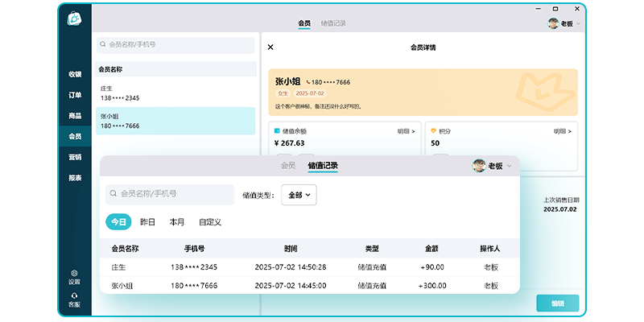Image resolution: width=644 pixels, height=322 pixels.
Task: Click the app logo in the sidebar
Action: (74, 19)
